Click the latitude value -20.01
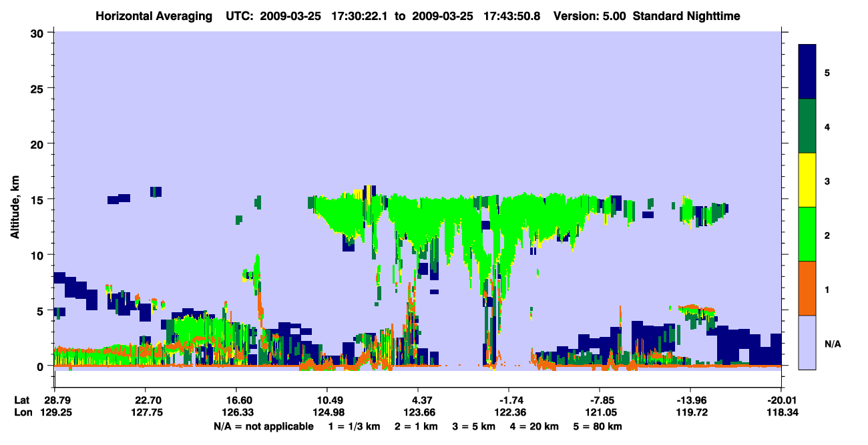Image resolution: width=868 pixels, height=445 pixels. pos(781,400)
